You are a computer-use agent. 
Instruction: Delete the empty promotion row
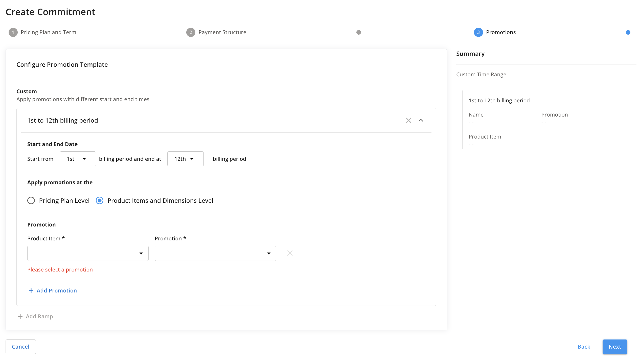point(290,253)
